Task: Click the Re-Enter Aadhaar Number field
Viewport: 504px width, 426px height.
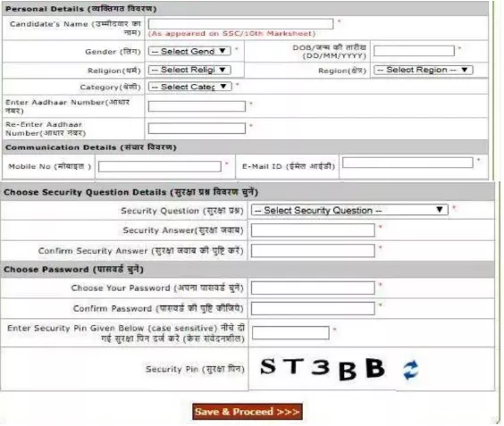Action: [x=197, y=129]
